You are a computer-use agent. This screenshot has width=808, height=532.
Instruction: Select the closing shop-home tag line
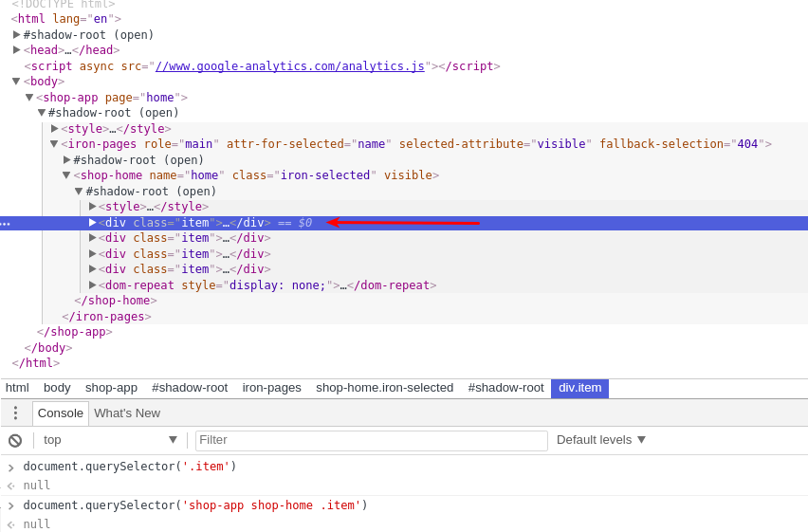click(116, 301)
